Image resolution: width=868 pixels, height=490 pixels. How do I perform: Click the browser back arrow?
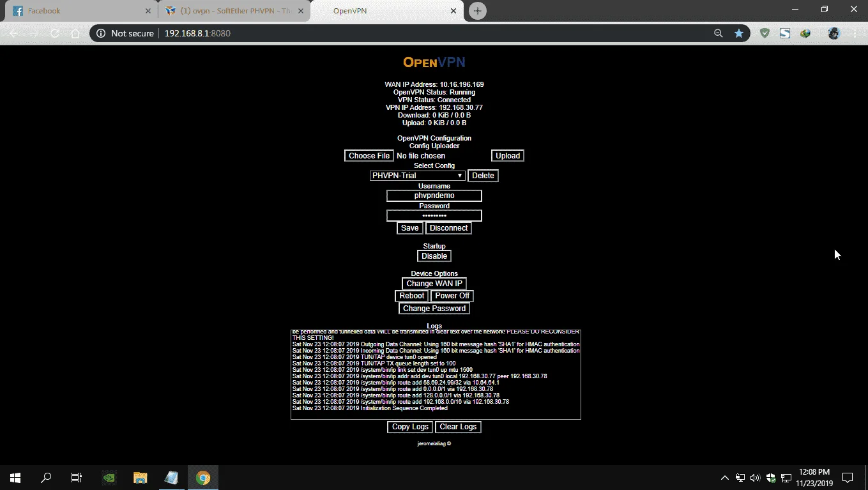tap(13, 33)
